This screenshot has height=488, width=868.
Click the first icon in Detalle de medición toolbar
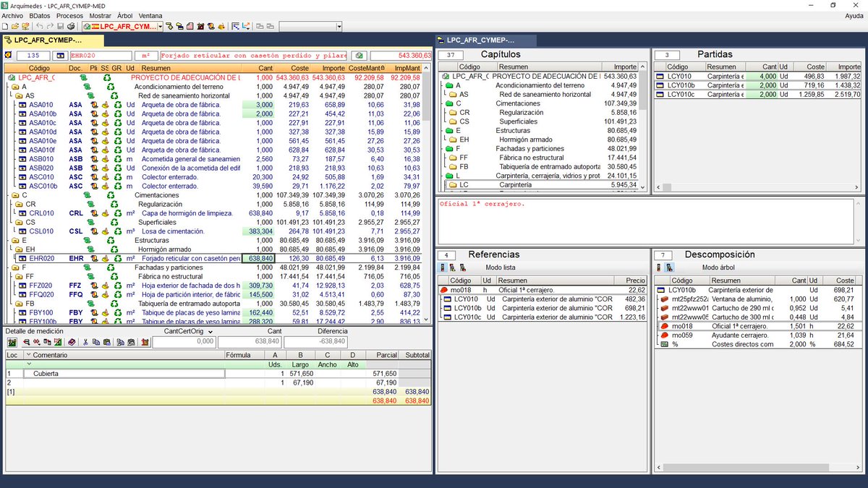12,342
